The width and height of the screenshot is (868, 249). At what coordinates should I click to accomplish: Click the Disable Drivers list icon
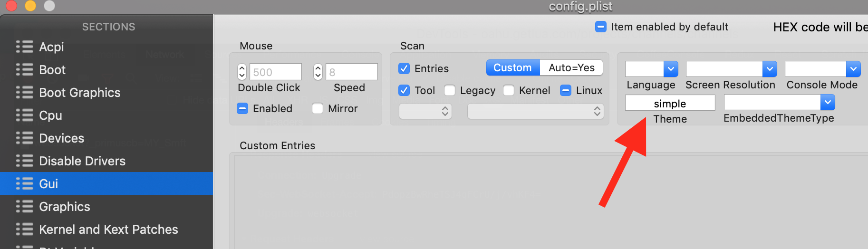point(24,161)
